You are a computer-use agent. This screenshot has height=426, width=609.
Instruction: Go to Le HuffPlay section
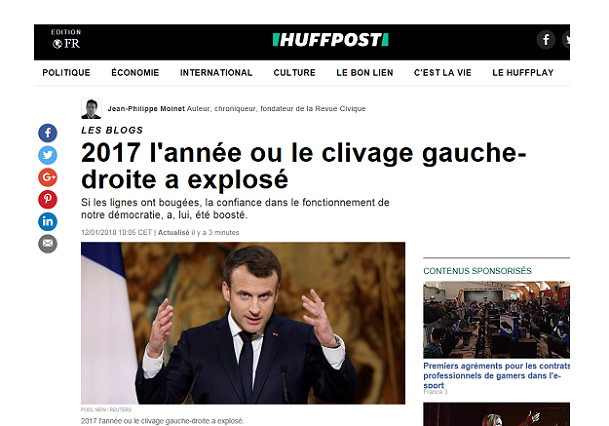(x=523, y=73)
